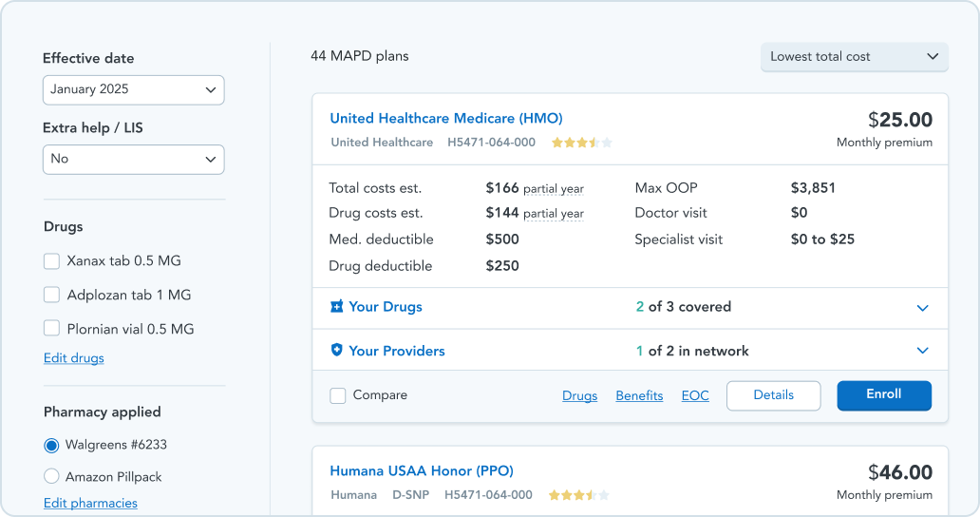
Task: Select the Walgreens #6233 pharmacy radio button
Action: [52, 445]
